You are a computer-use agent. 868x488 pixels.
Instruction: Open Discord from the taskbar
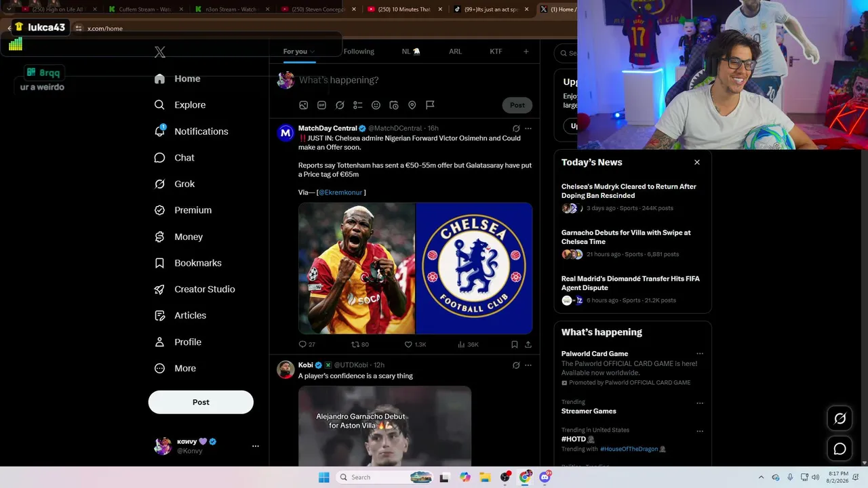click(x=545, y=477)
